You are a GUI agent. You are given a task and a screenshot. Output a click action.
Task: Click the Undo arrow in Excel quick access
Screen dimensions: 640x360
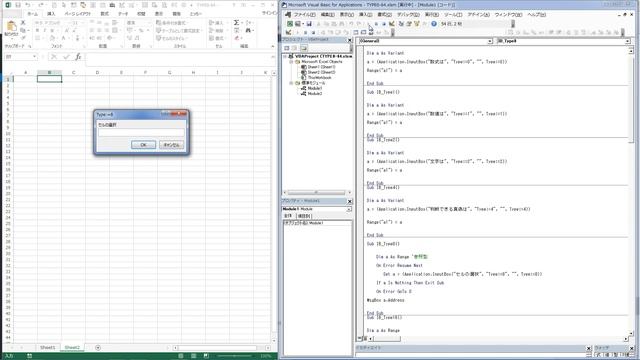(x=28, y=5)
